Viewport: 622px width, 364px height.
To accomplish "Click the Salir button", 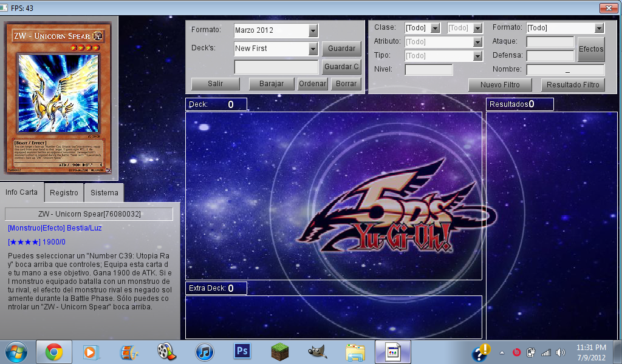I will tap(216, 84).
